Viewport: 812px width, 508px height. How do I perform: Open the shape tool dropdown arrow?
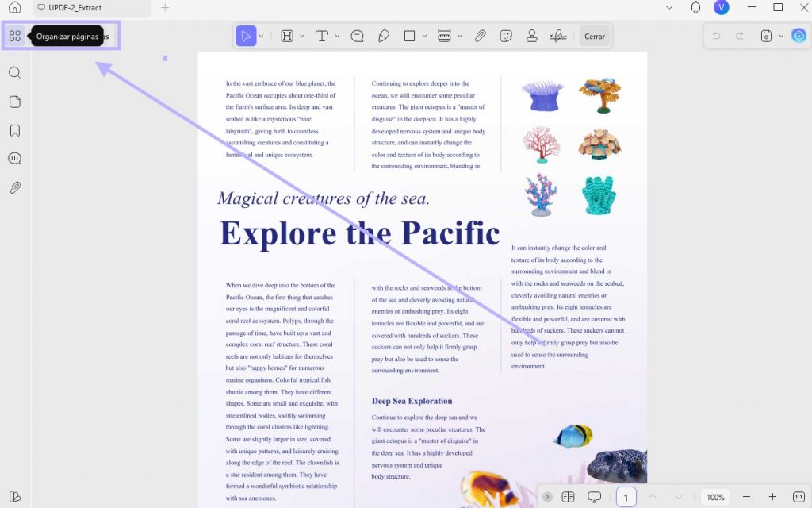pos(424,37)
